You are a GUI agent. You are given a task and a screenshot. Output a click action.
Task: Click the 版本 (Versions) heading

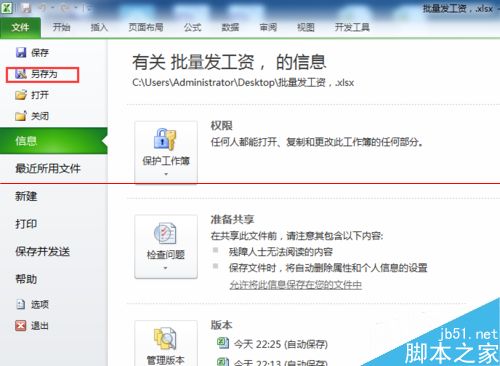tap(222, 325)
